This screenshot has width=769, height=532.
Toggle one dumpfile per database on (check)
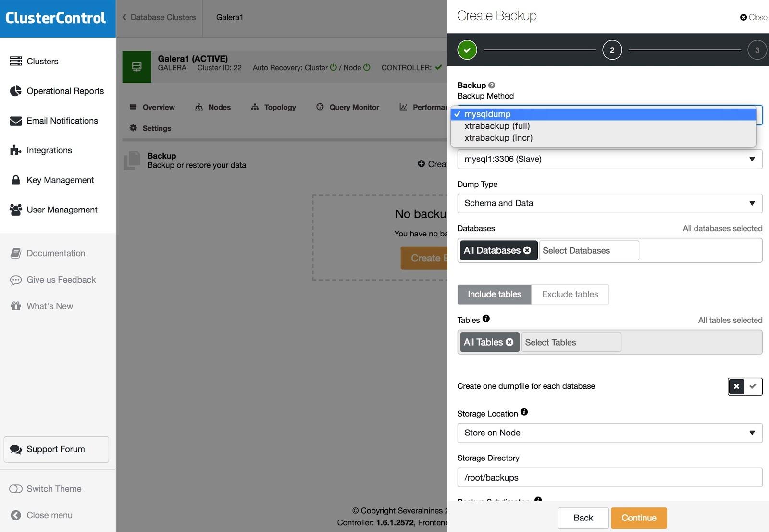(x=753, y=386)
